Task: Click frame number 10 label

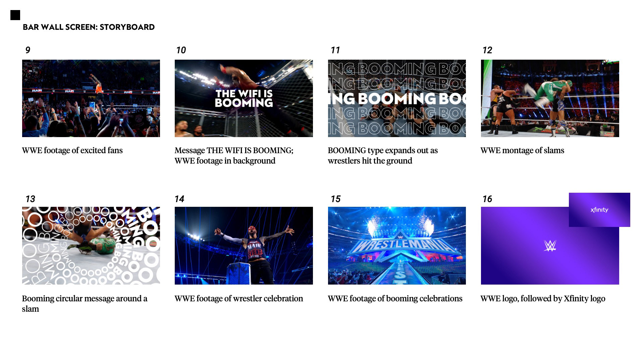Action: click(x=181, y=50)
